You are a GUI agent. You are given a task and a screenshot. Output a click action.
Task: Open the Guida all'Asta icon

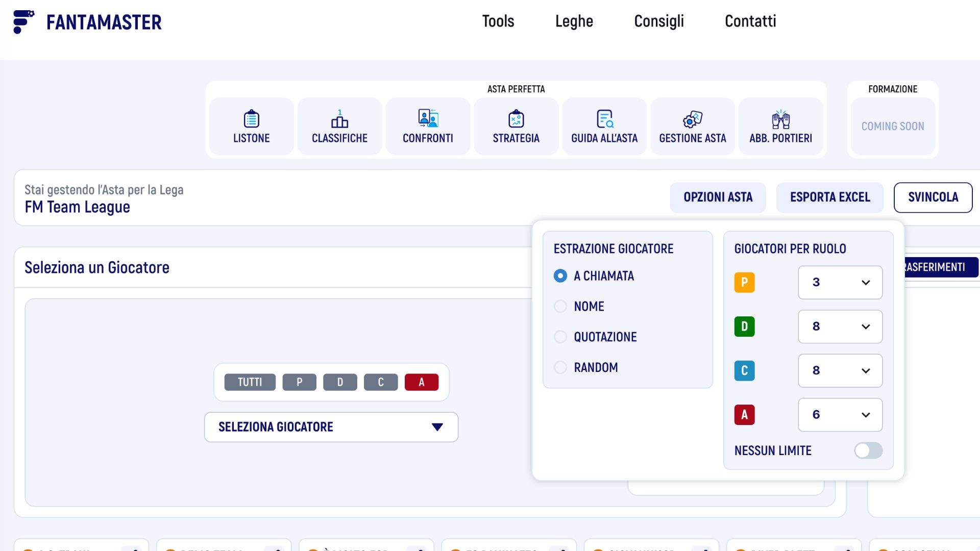[x=604, y=119]
